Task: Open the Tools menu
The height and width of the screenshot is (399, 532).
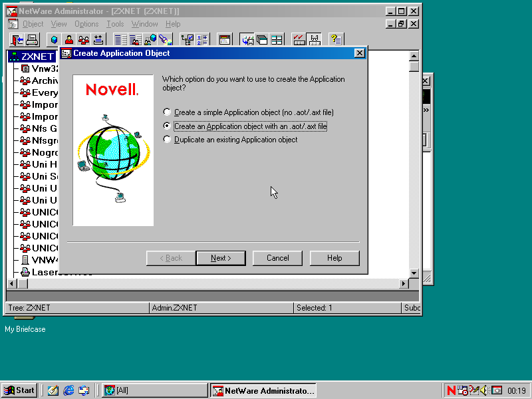Action: coord(115,24)
